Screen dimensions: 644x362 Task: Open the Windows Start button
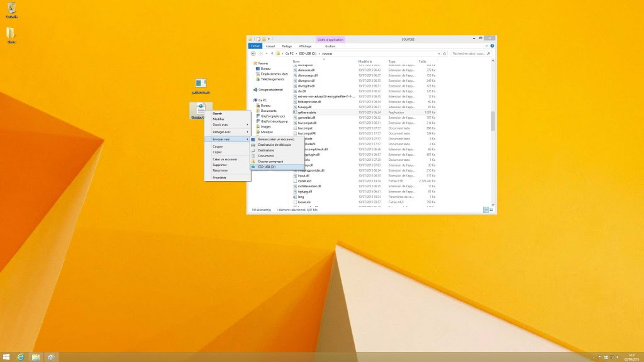(6, 357)
